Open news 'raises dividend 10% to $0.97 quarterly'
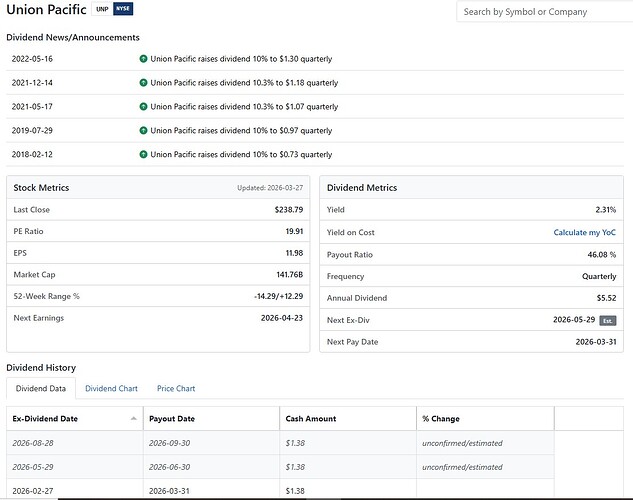This screenshot has height=500, width=633. point(241,130)
